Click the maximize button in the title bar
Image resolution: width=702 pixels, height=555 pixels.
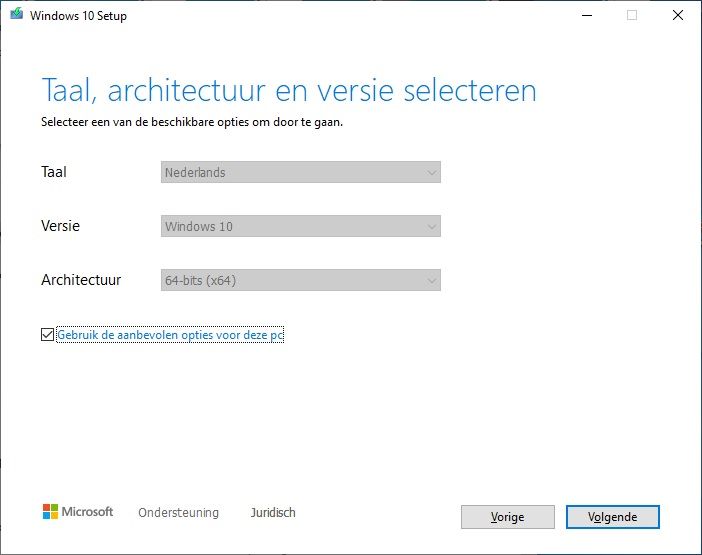coord(632,15)
